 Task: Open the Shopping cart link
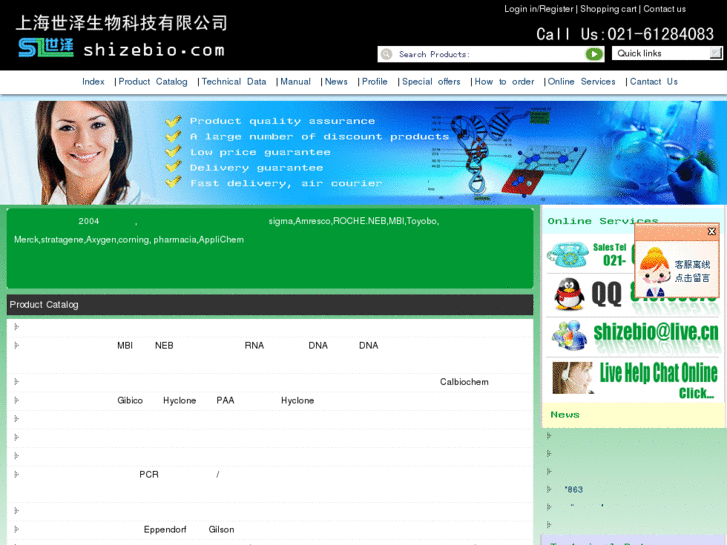(x=608, y=9)
